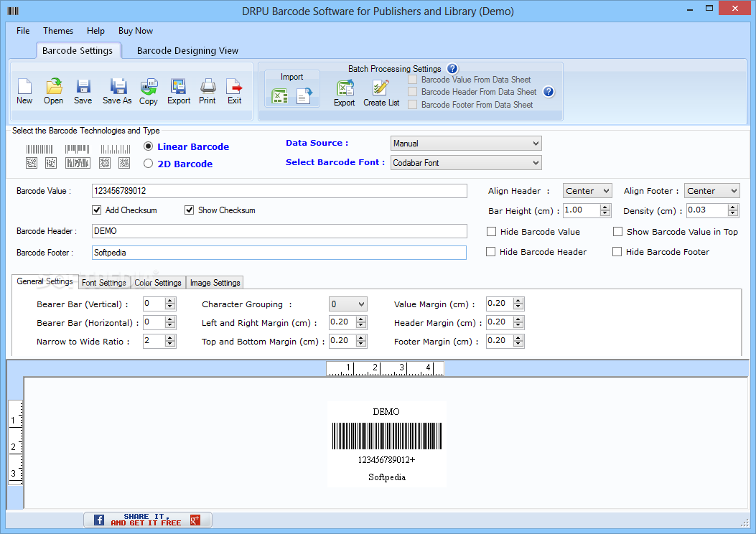Copy the barcode with Copy icon
Screen dimensions: 756x534
149,87
